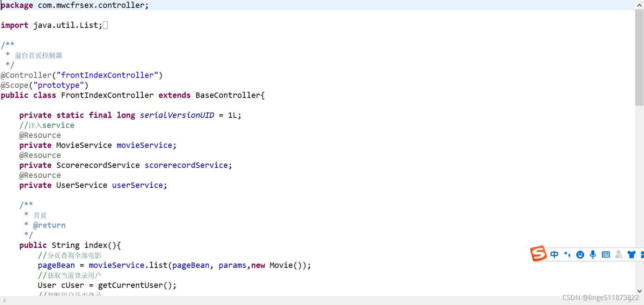644x305 pixels.
Task: Click the @Controller annotation
Action: tap(26, 75)
